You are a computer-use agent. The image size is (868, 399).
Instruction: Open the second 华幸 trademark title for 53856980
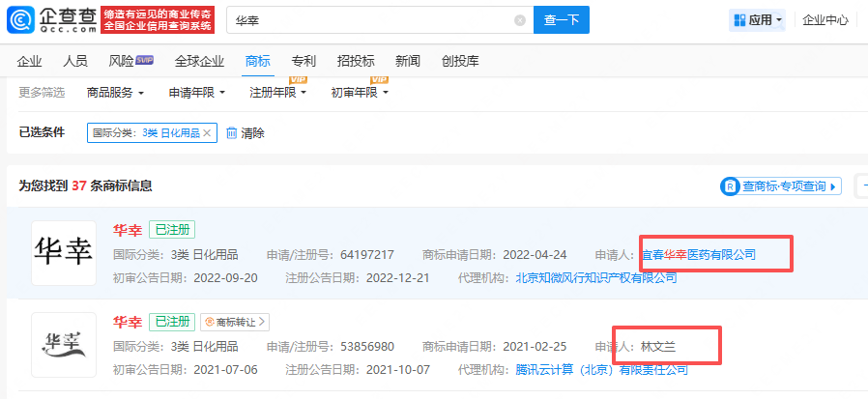pyautogui.click(x=128, y=322)
